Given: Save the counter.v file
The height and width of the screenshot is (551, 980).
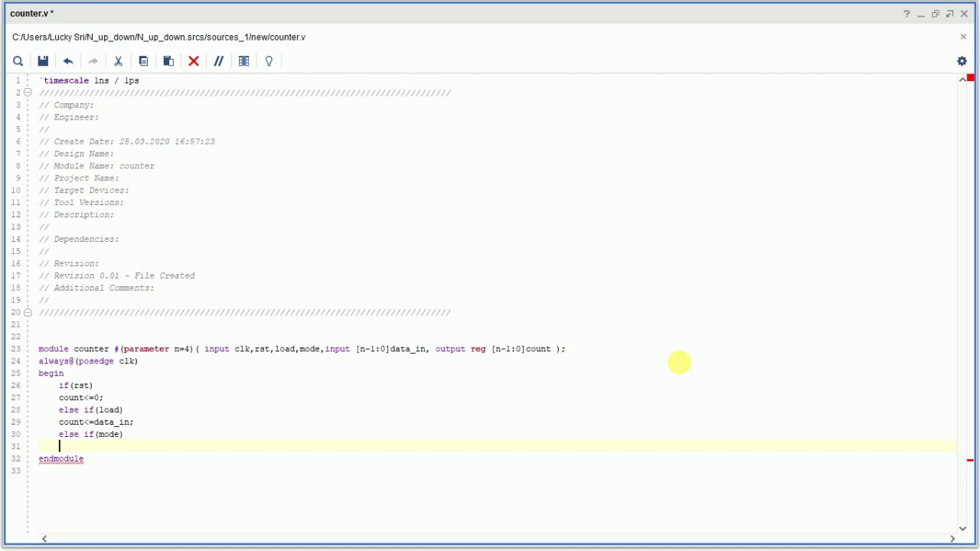Looking at the screenshot, I should coord(43,61).
